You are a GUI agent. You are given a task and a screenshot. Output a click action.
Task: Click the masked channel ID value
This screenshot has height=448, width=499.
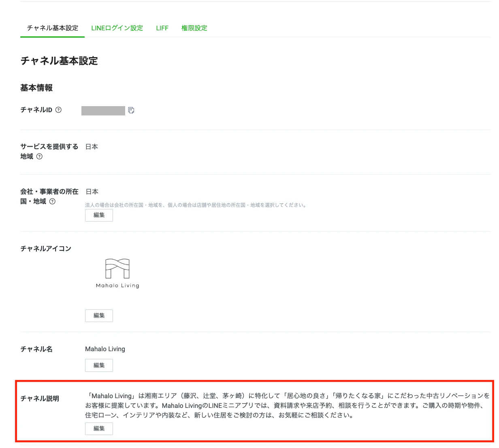pyautogui.click(x=103, y=110)
